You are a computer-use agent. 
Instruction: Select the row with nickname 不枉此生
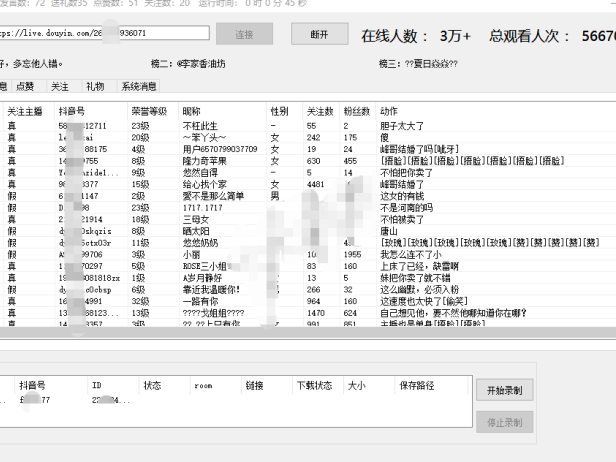pyautogui.click(x=308, y=126)
